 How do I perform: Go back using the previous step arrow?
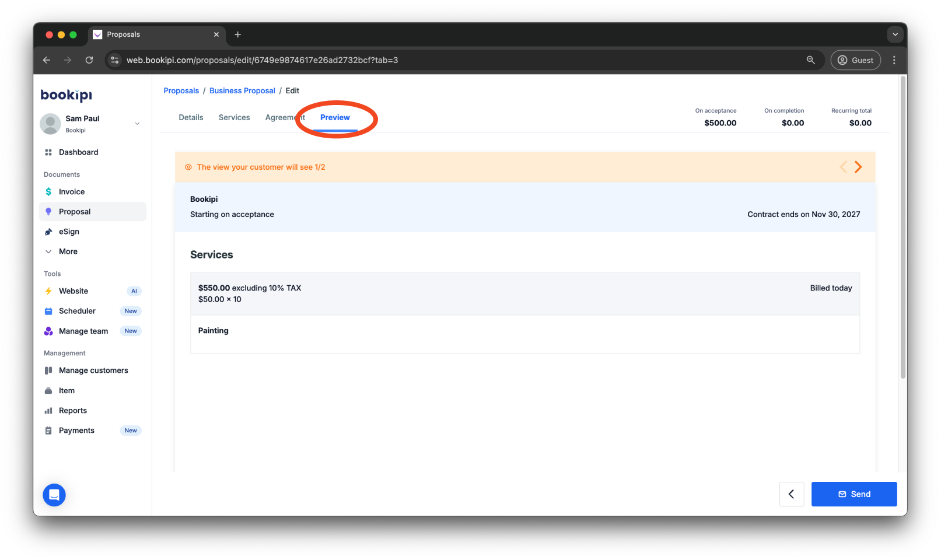791,494
